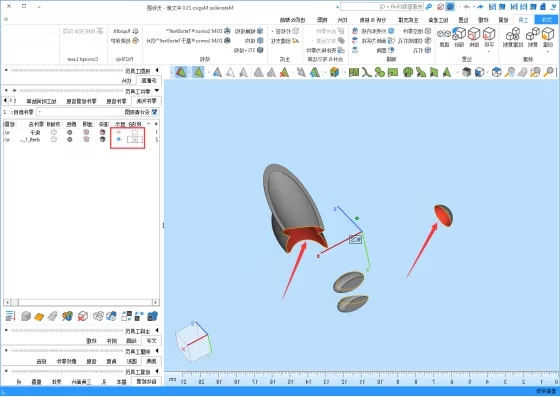Switch to the 零件修复信息 tab
The height and width of the screenshot is (397, 560).
tap(81, 101)
